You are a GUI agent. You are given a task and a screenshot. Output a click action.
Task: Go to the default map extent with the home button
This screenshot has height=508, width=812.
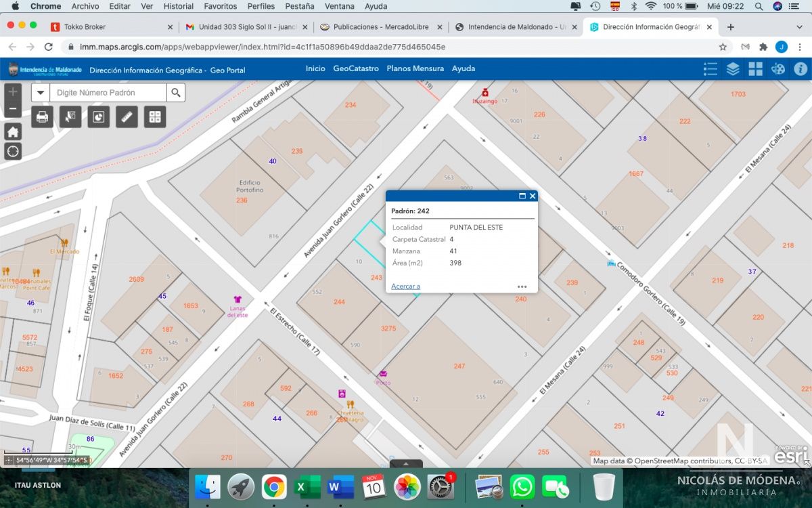click(13, 131)
